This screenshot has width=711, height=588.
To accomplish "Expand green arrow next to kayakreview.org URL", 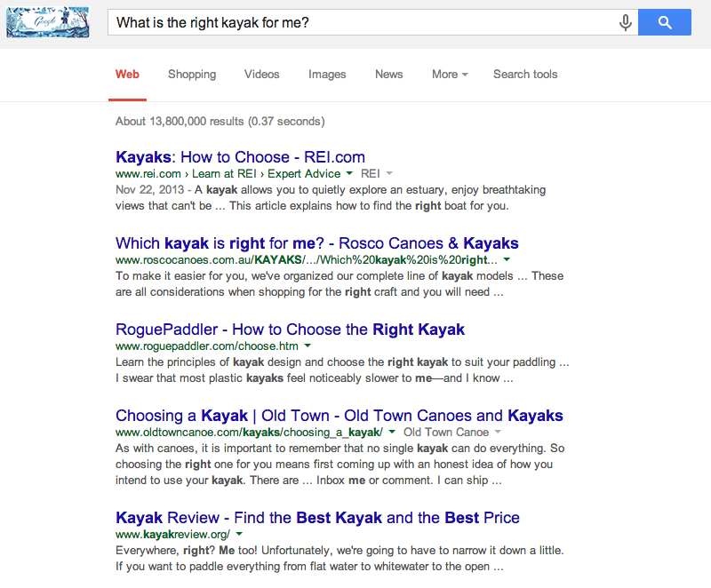I will (239, 534).
